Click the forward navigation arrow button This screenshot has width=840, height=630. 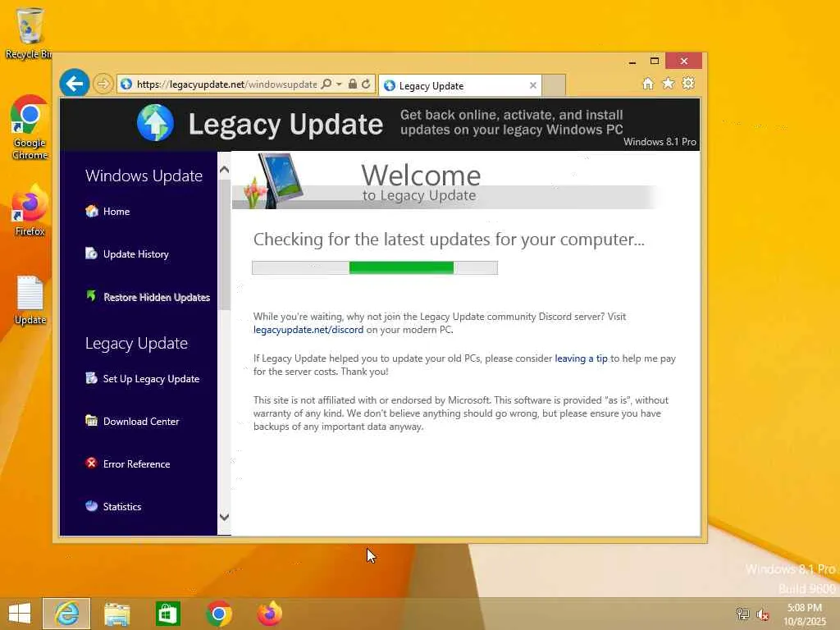(103, 84)
